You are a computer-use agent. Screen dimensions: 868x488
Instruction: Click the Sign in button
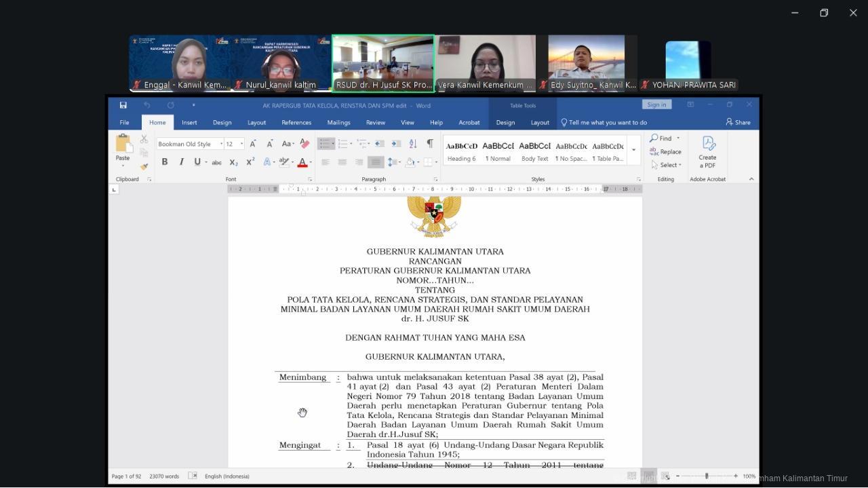(x=656, y=105)
